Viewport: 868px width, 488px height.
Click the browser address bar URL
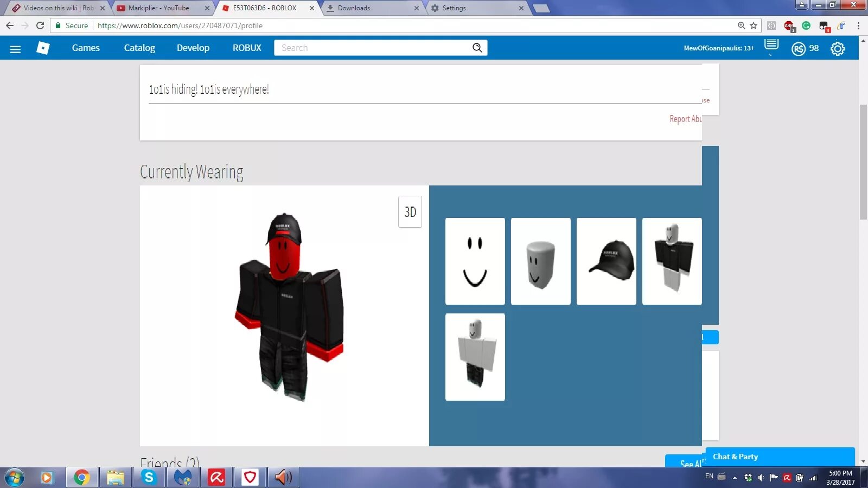(180, 25)
